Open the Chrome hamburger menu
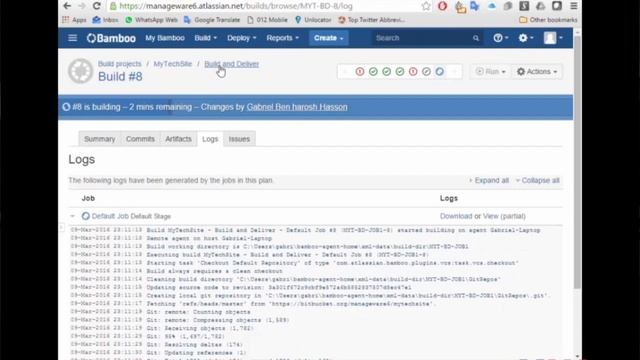This screenshot has width=640, height=360. point(573,6)
